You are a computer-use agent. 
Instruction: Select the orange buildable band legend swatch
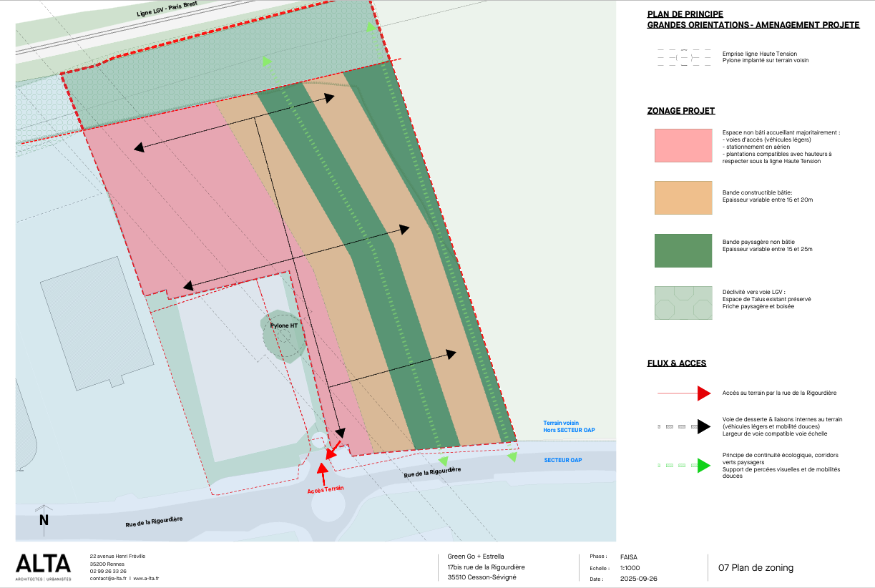683,198
